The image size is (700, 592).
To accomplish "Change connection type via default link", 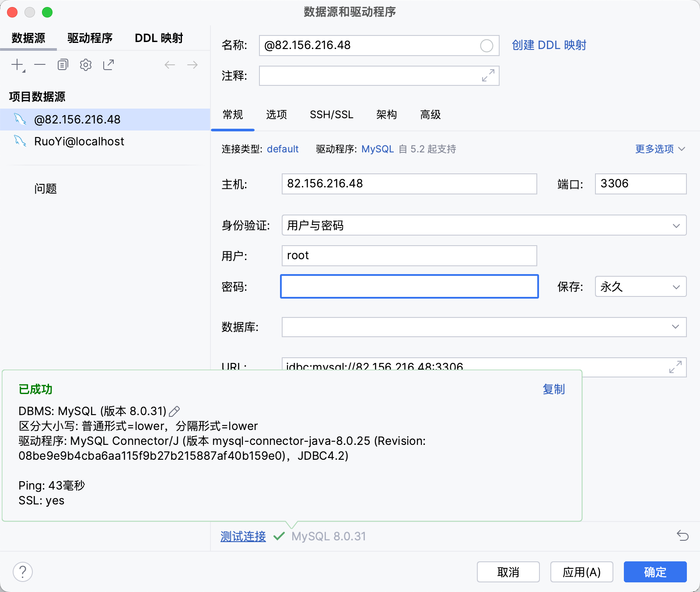I will [x=283, y=149].
